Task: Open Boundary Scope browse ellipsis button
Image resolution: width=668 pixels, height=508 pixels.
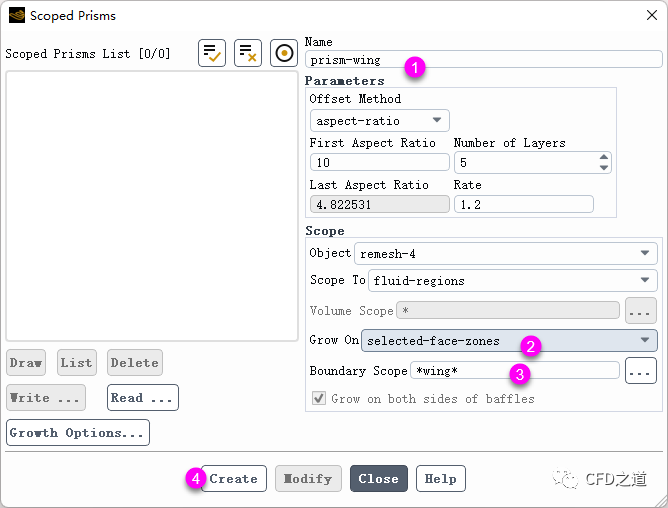Action: [640, 371]
